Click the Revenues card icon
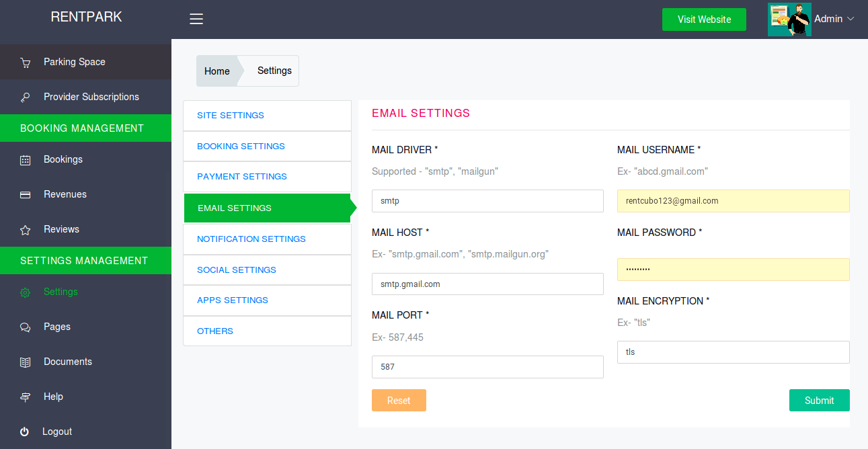This screenshot has width=868, height=449. coord(26,195)
